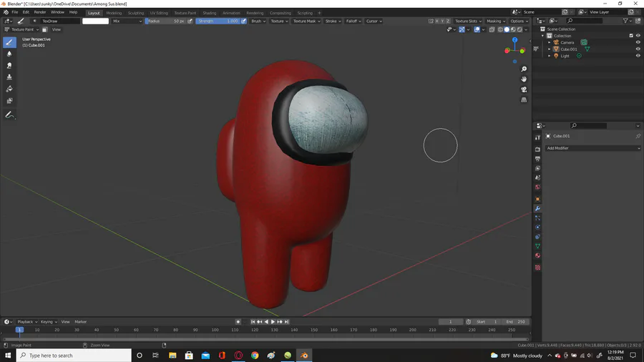Open the Add Modifier dropdown

[592, 148]
